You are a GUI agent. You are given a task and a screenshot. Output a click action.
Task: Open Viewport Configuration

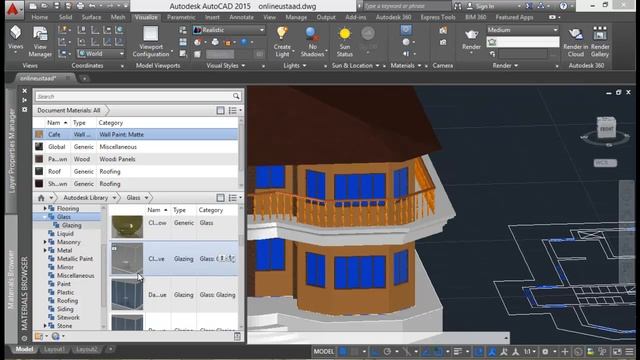(x=151, y=42)
